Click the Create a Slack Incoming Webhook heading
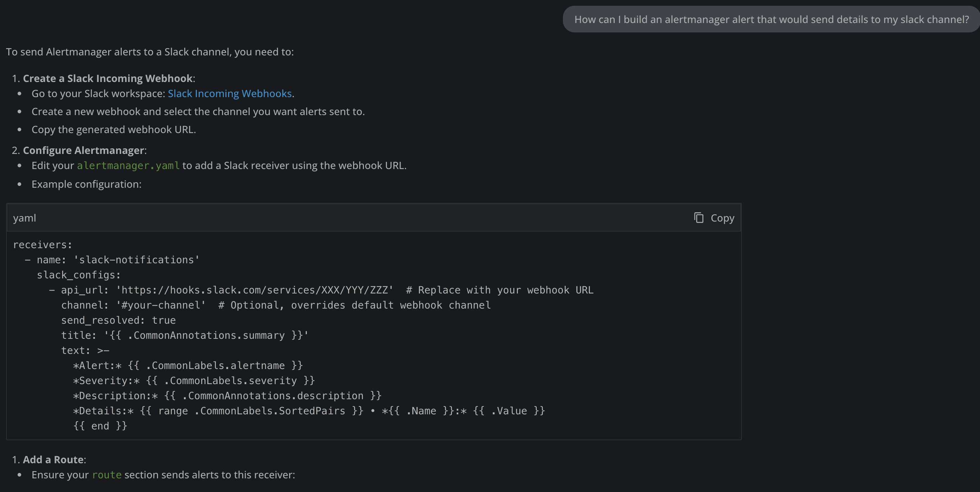This screenshot has width=980, height=492. click(x=108, y=78)
